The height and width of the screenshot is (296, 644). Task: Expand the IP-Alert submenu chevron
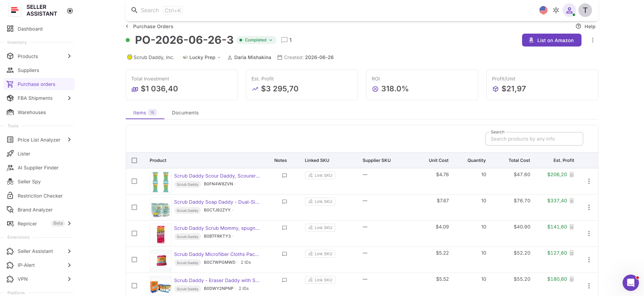coord(69,265)
